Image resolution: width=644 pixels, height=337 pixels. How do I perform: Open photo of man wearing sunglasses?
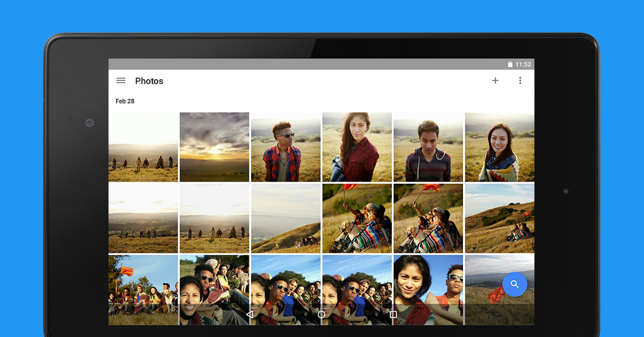click(285, 147)
